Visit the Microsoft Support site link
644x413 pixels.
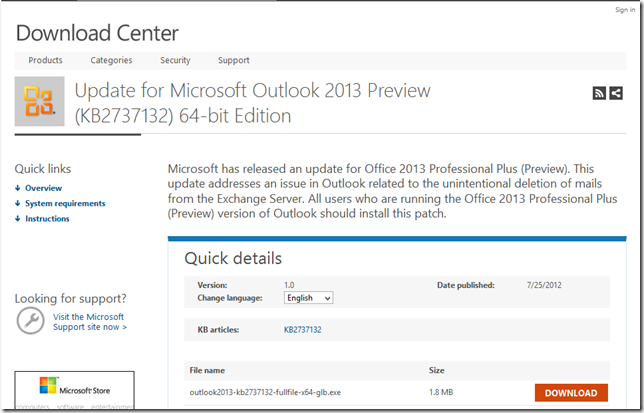tap(88, 321)
